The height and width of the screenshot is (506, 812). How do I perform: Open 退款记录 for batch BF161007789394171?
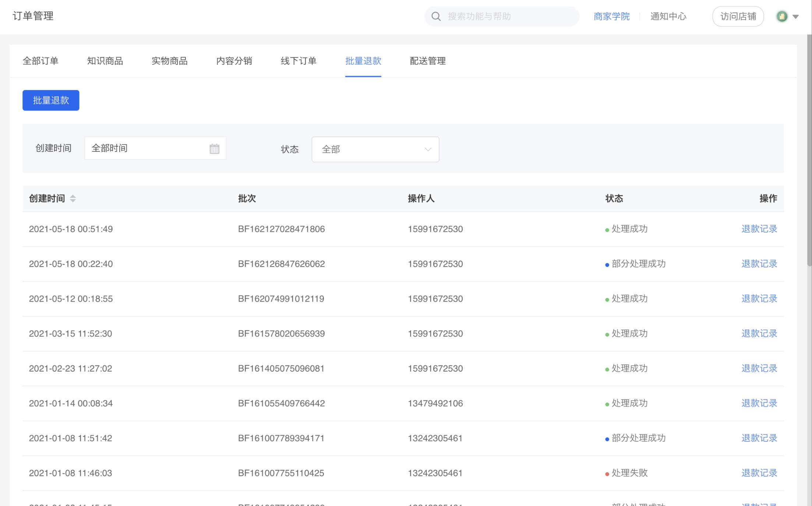pos(759,438)
